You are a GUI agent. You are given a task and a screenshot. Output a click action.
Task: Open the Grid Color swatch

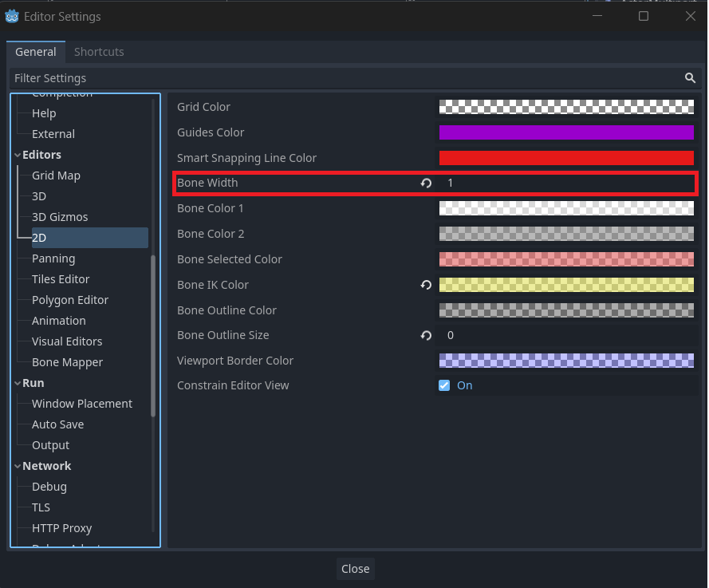(566, 106)
